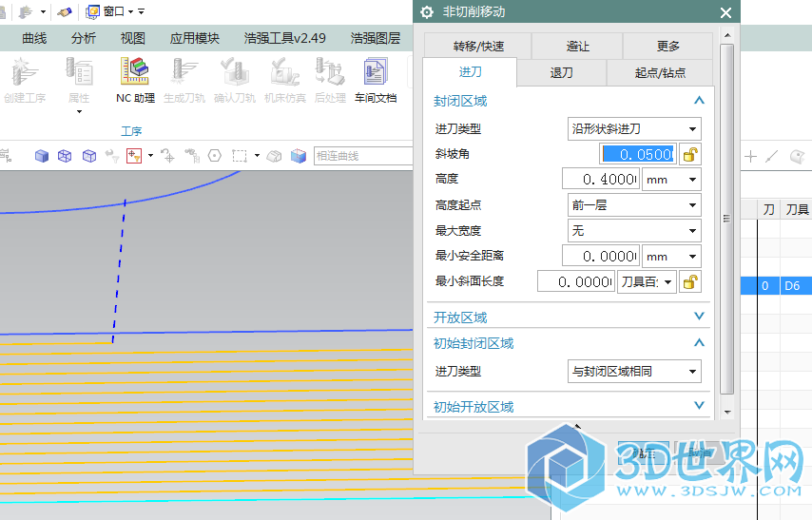Click the 最小斜面长度 value field
The image size is (812, 520).
click(576, 281)
